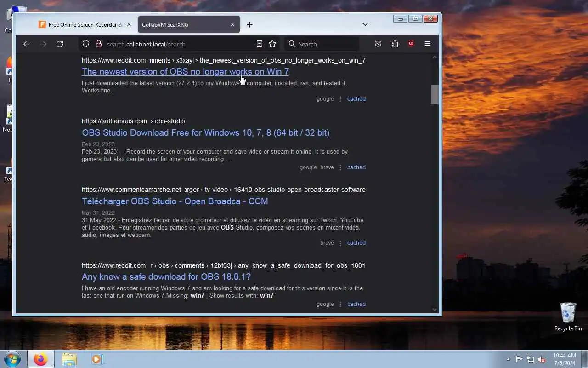Click Firefox icon in taskbar
The image size is (588, 368).
pos(40,359)
